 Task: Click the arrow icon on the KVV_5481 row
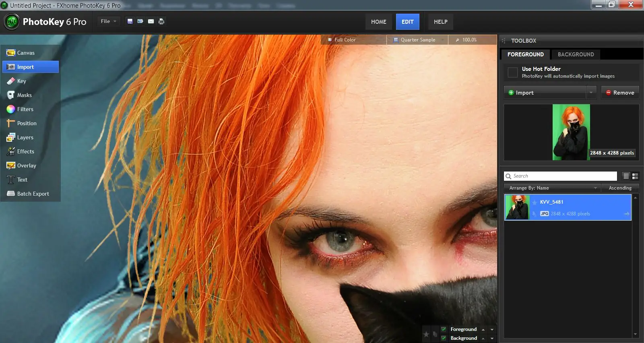(627, 214)
